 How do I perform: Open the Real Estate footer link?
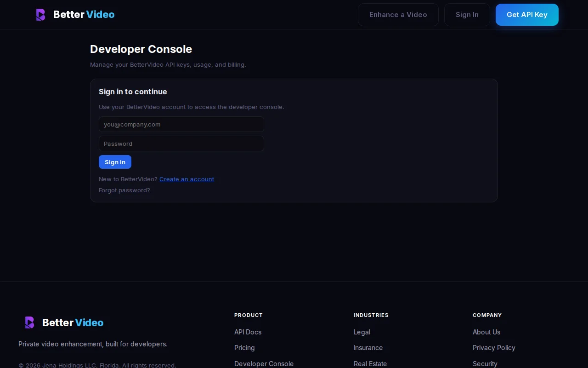(x=370, y=363)
